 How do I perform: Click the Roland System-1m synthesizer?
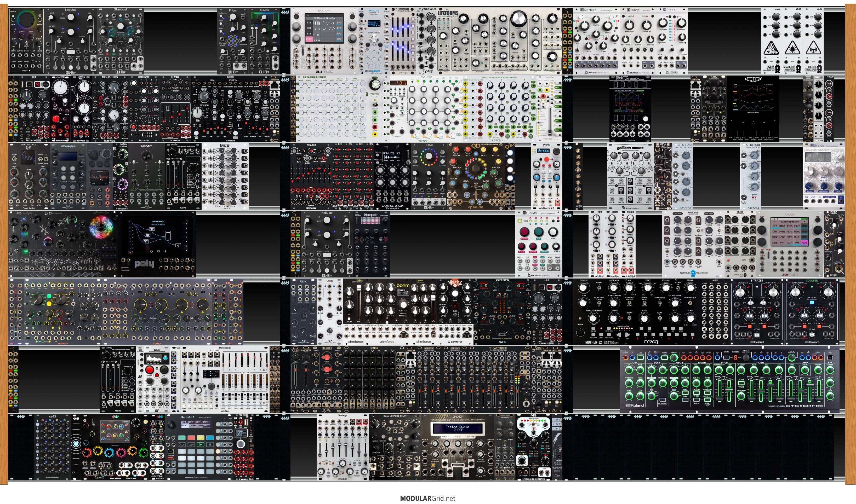730,379
